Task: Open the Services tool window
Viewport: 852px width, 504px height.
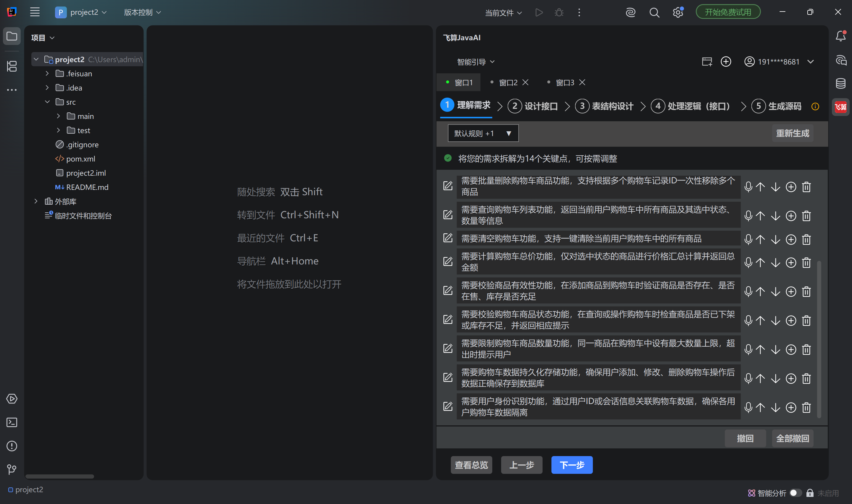Action: tap(12, 399)
